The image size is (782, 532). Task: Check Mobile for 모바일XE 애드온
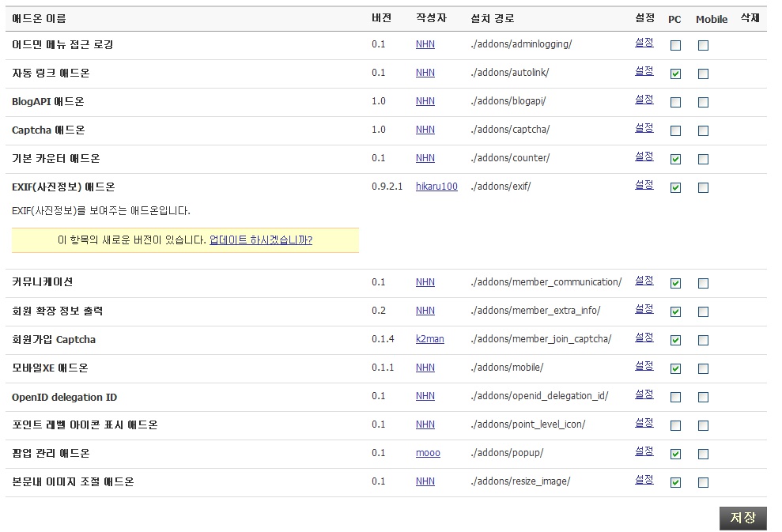pos(703,368)
